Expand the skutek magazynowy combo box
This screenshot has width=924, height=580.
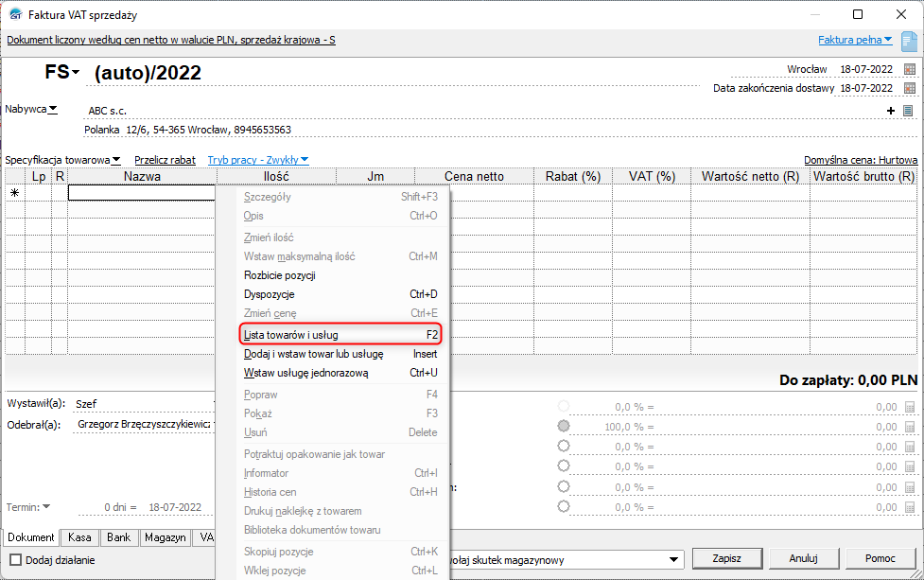[673, 560]
